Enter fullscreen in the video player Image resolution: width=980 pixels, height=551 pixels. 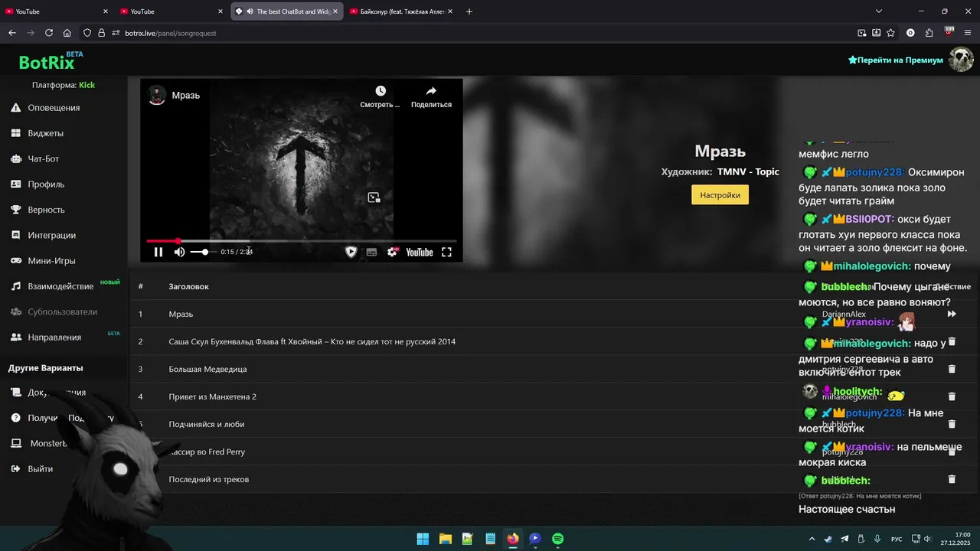[x=446, y=252]
